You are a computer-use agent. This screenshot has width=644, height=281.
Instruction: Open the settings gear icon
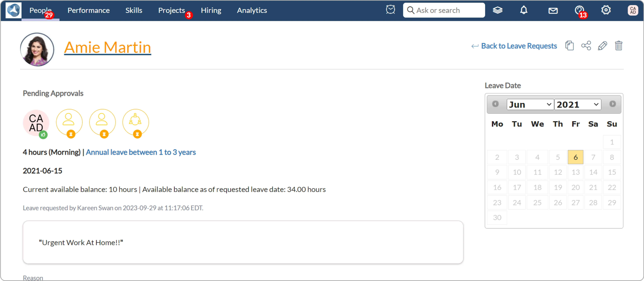606,10
